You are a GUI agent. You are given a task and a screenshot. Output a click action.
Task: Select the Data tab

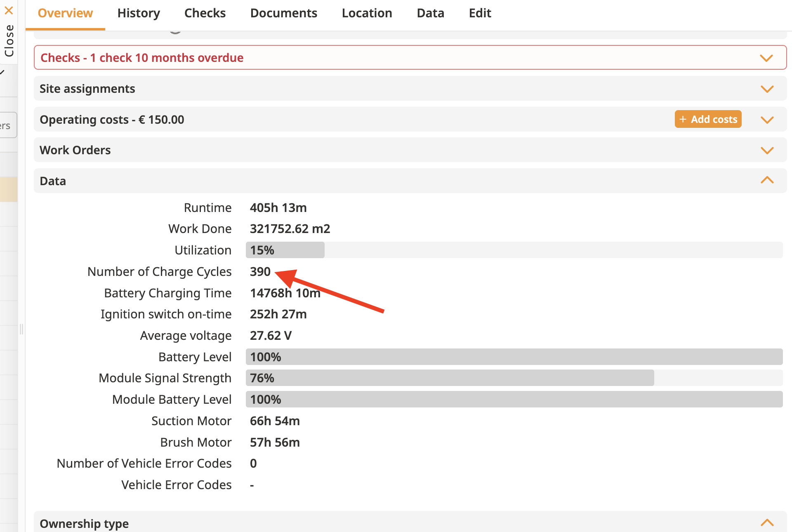click(430, 13)
